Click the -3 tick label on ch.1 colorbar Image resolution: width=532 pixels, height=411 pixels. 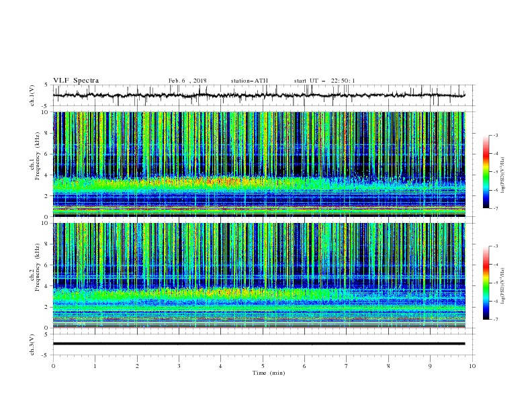tap(495, 135)
